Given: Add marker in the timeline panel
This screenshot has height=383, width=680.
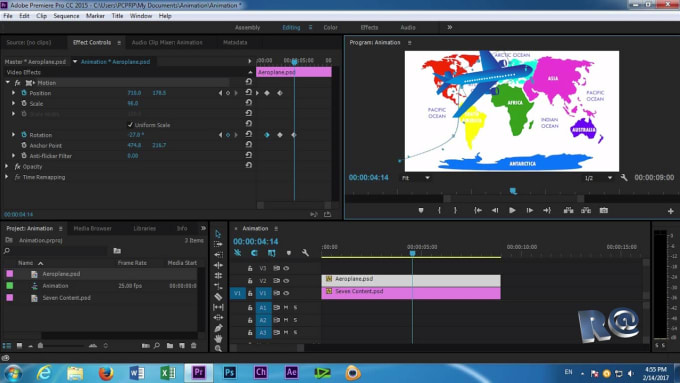Looking at the screenshot, I should click(x=289, y=252).
